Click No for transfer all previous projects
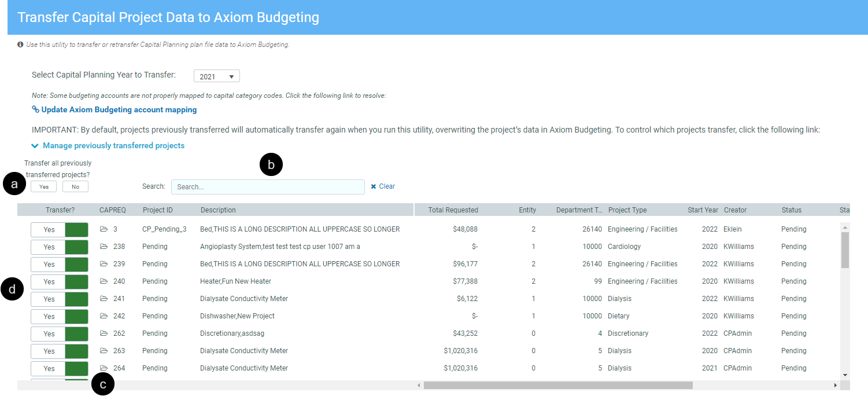This screenshot has width=868, height=396. click(x=75, y=186)
